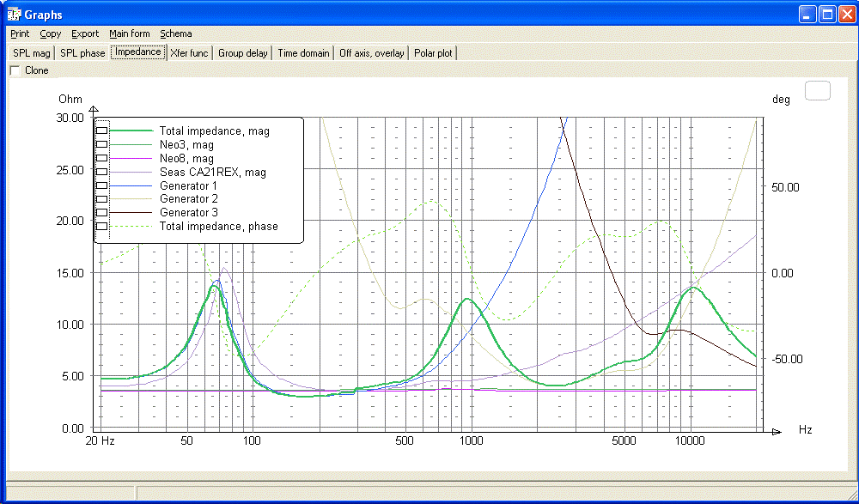Click the -50.00 degree axis value
This screenshot has height=504, width=859.
point(787,359)
